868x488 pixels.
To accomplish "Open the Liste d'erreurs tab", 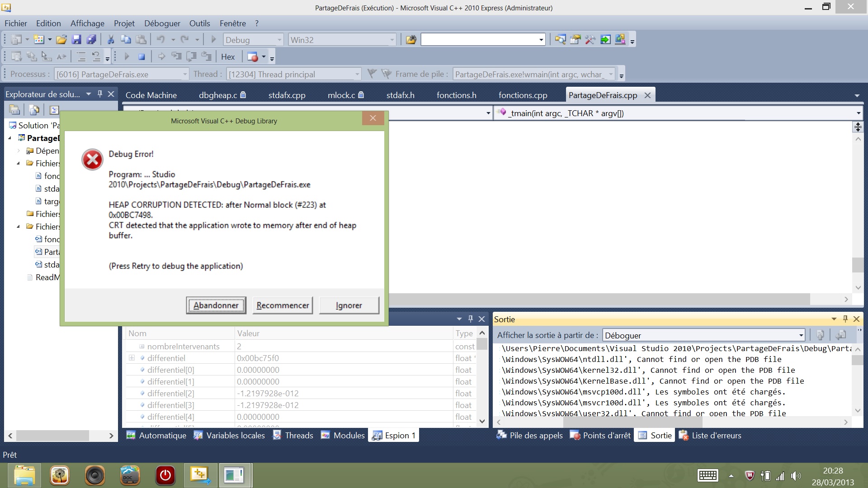I will coord(710,435).
